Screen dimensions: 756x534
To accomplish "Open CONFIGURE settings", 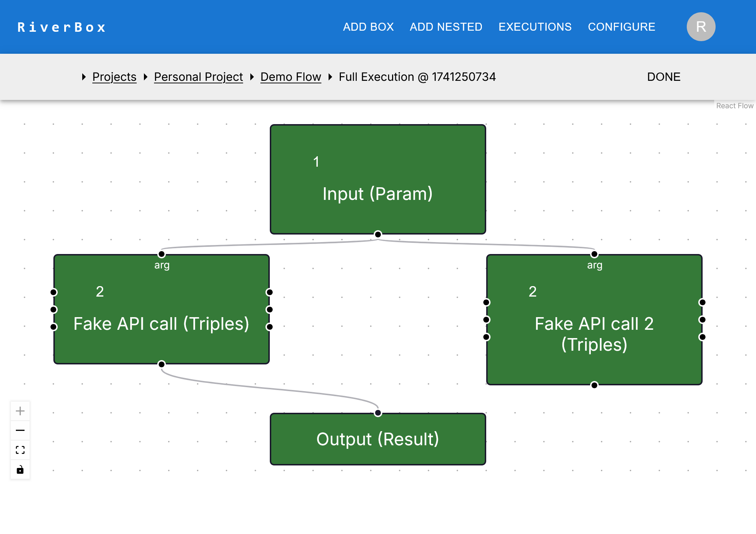I will pos(622,26).
